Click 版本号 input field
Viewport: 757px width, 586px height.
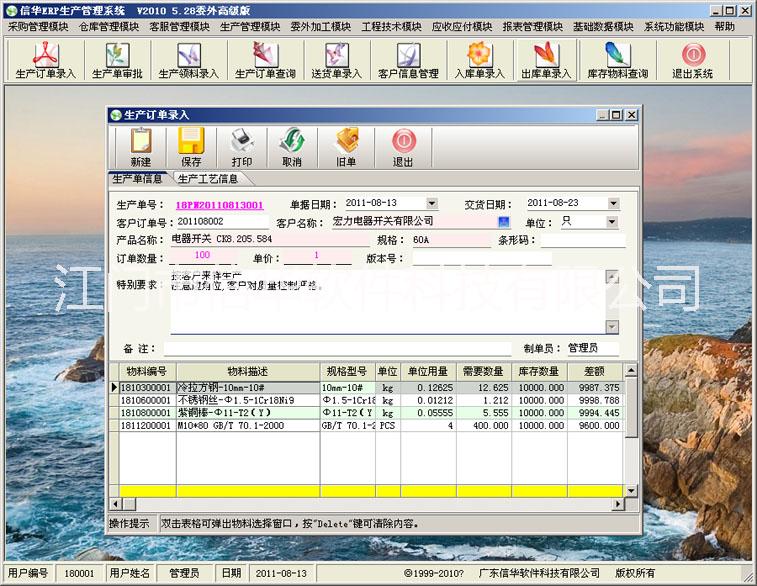[482, 258]
